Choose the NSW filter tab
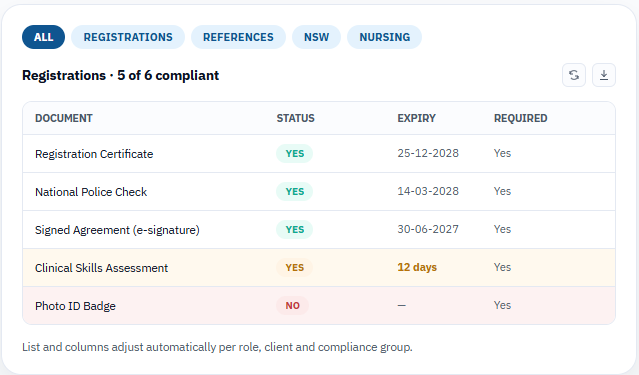639x375 pixels. [317, 37]
